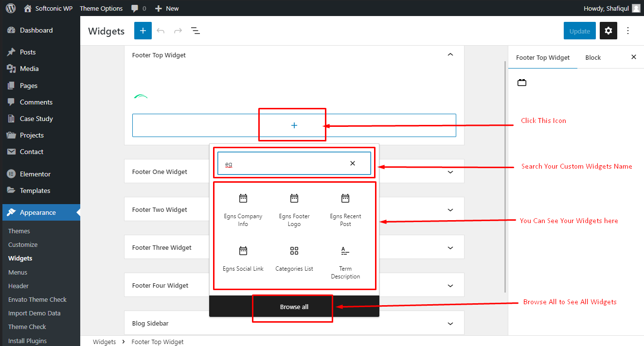Expand the Footer One Widget area
Screen dimensions: 644x346
tap(450, 172)
